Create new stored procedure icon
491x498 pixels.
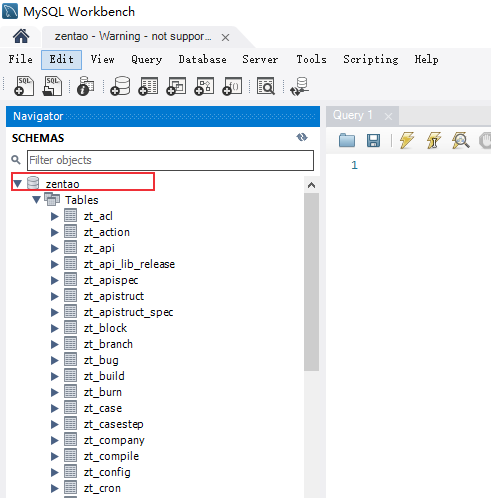click(204, 86)
